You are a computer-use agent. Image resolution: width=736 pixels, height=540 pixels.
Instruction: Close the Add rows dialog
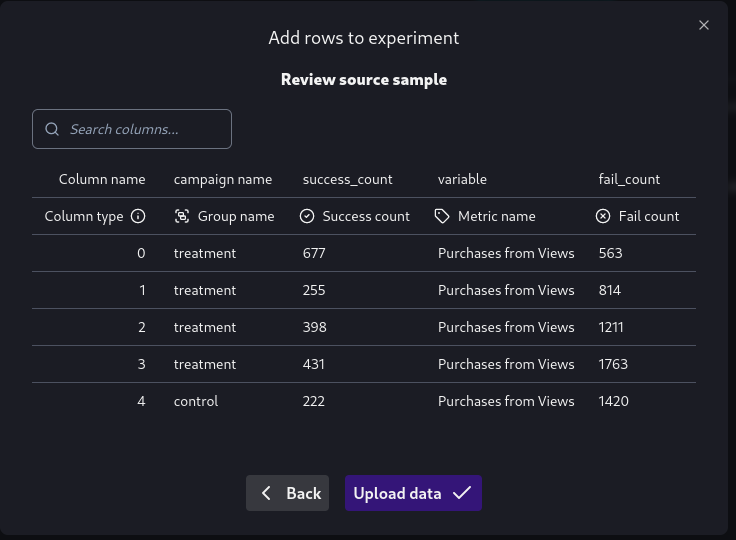[704, 25]
